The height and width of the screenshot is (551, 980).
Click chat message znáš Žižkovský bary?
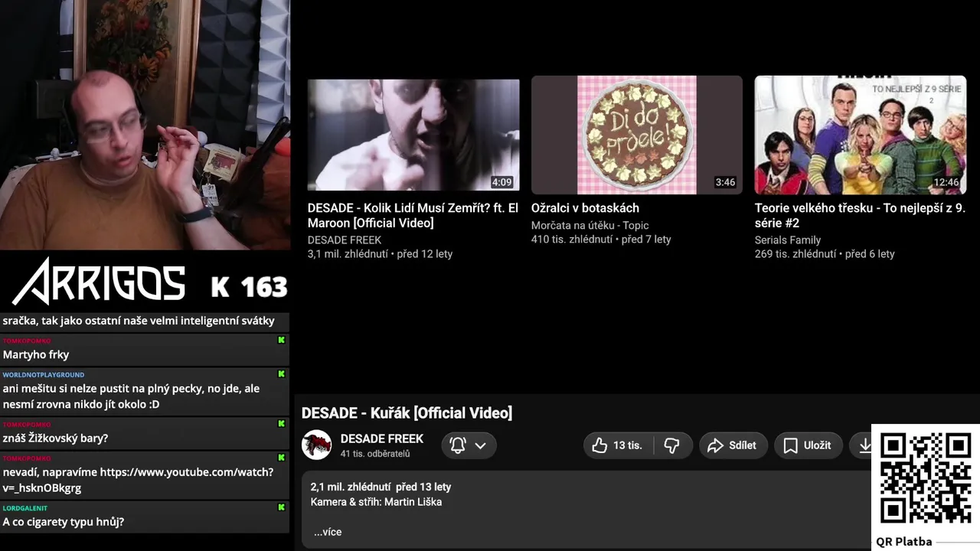coord(55,439)
